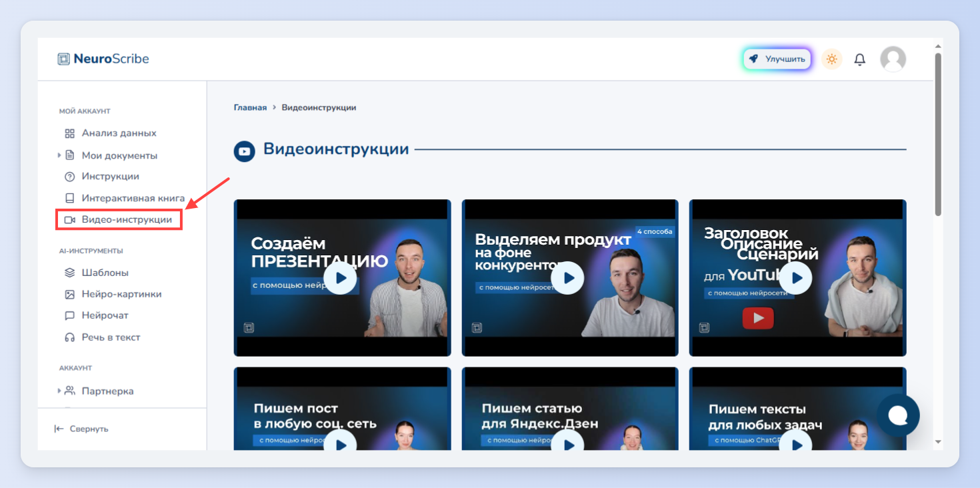
Task: Open the support chat bubble button
Action: pyautogui.click(x=898, y=415)
